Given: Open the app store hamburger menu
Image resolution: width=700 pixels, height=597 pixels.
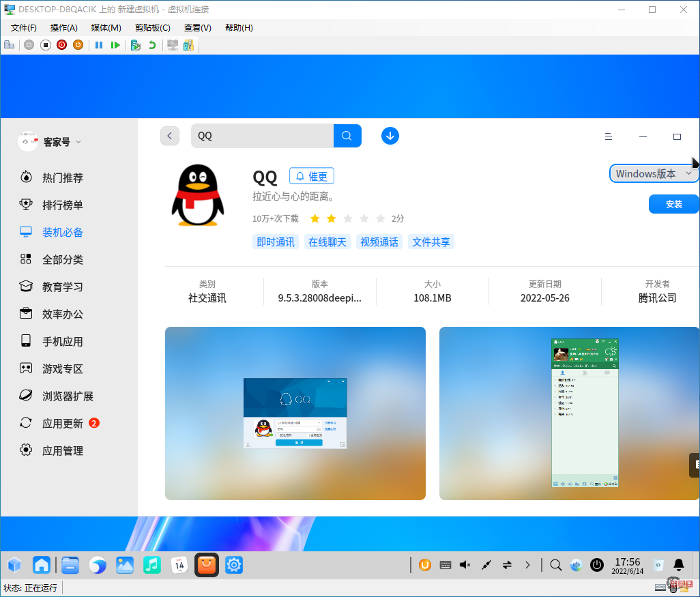Looking at the screenshot, I should coord(608,136).
